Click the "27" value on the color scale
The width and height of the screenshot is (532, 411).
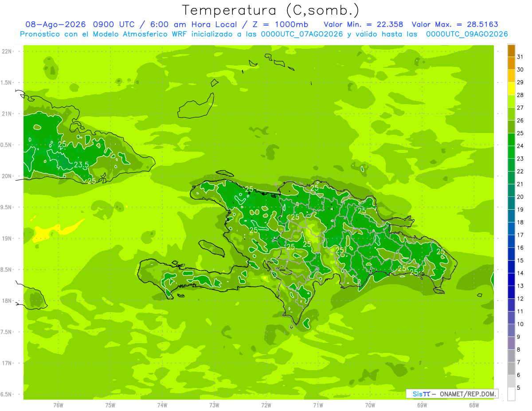pos(520,108)
